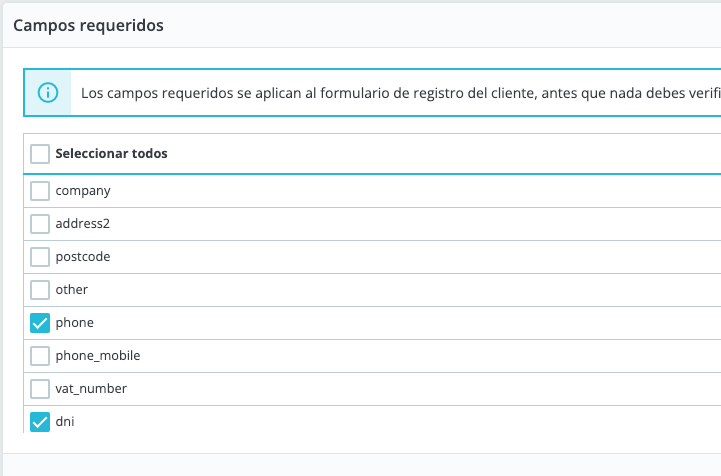Click the company field label
Image resolution: width=721 pixels, height=476 pixels.
click(83, 191)
